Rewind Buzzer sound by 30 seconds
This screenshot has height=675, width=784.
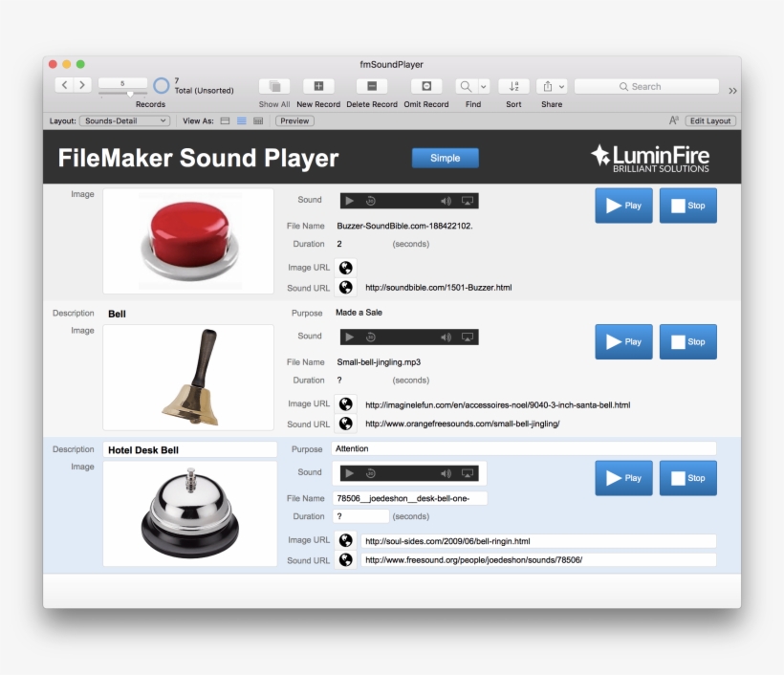click(371, 201)
